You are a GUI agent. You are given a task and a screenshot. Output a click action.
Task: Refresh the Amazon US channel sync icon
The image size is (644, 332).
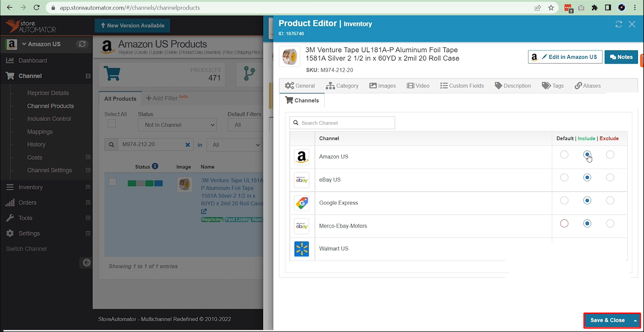pyautogui.click(x=82, y=44)
